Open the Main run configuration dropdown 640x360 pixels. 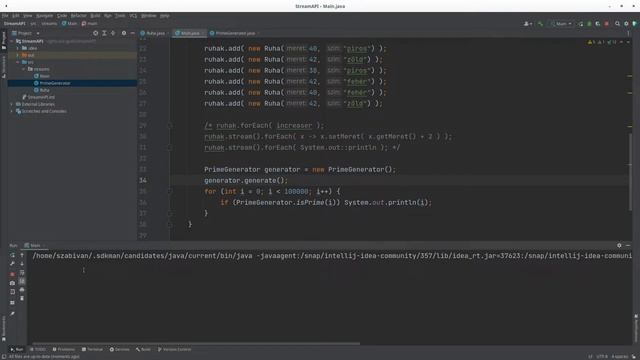coord(561,24)
